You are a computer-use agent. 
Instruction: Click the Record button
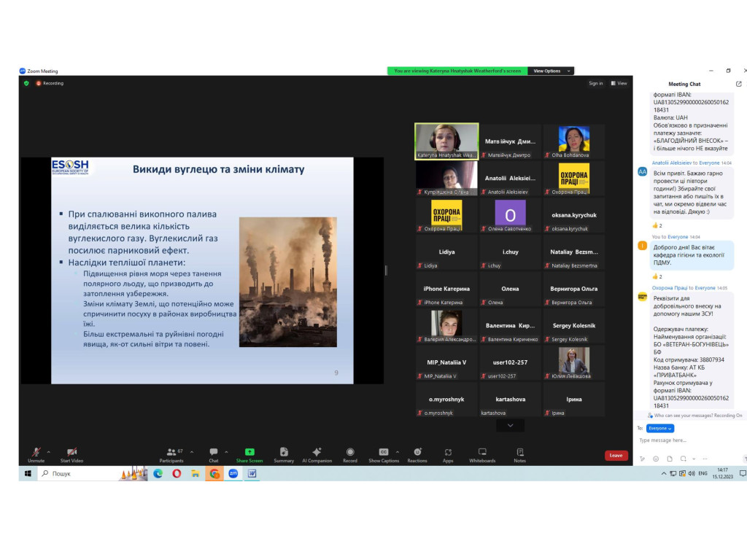tap(350, 455)
